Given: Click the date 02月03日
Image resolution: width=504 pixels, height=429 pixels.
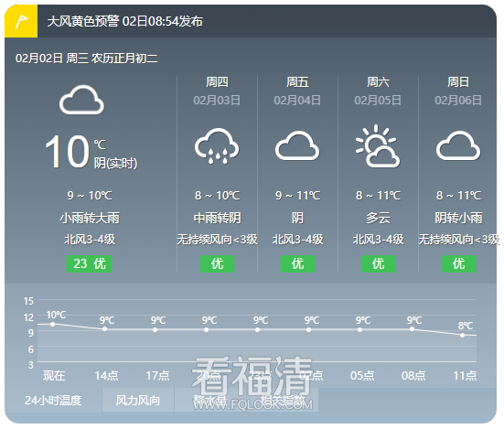Looking at the screenshot, I should 217,101.
